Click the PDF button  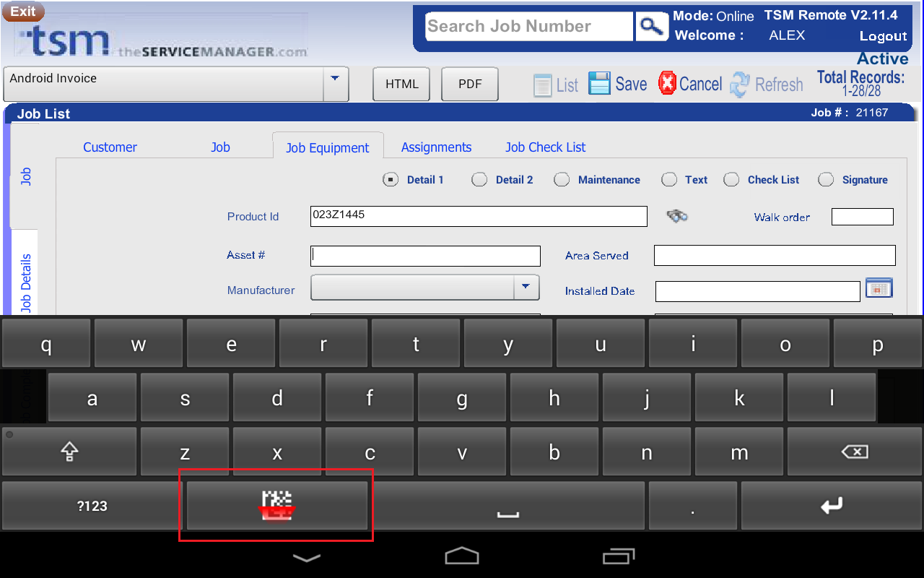470,84
